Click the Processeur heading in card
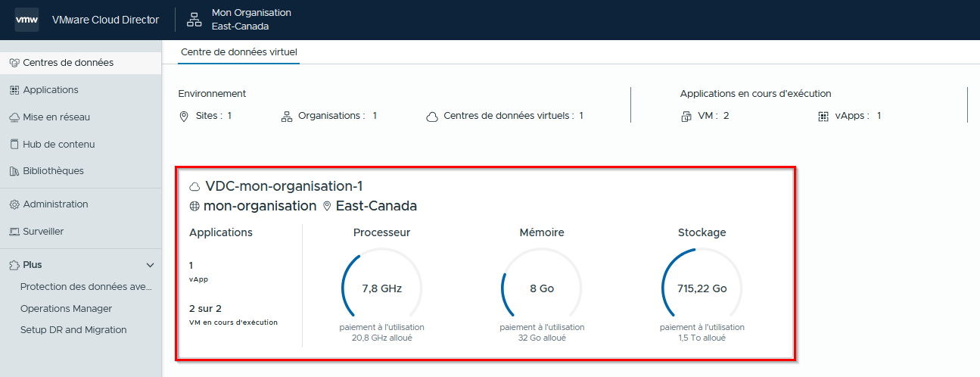Screen dimensions: 980x377 381,232
